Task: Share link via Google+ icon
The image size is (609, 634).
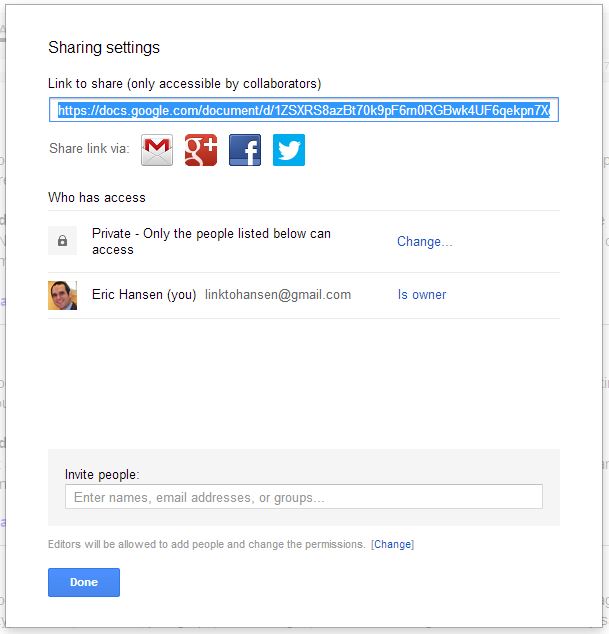Action: point(201,150)
